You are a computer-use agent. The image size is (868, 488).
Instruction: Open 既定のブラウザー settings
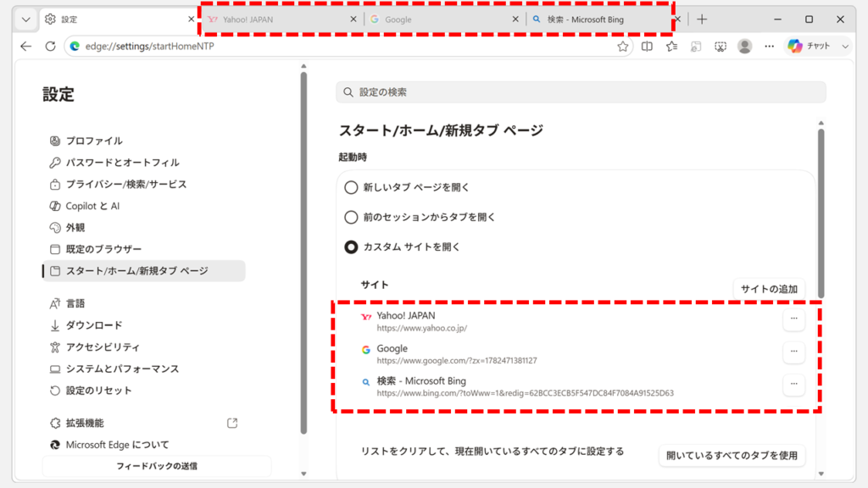[x=144, y=249]
